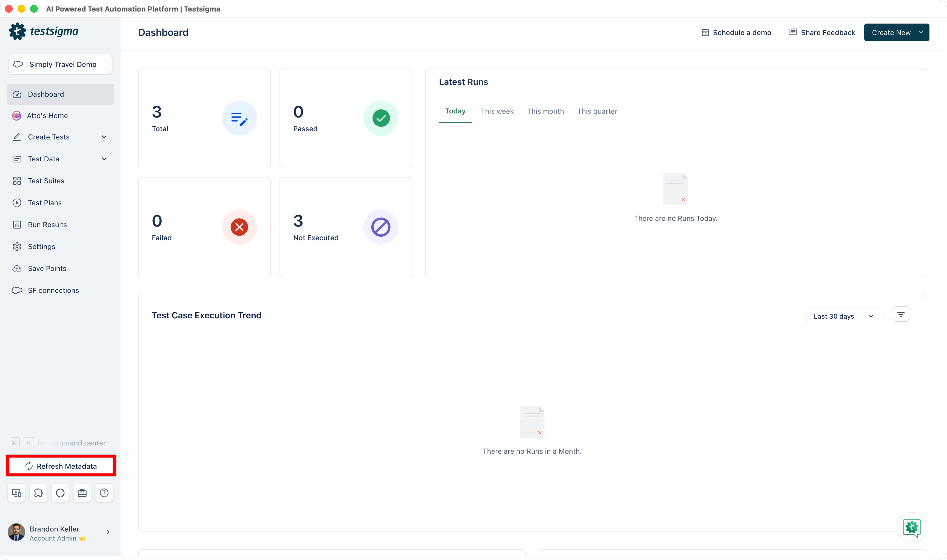The image size is (947, 560).
Task: Open the Last 30 days dropdown
Action: pyautogui.click(x=844, y=316)
